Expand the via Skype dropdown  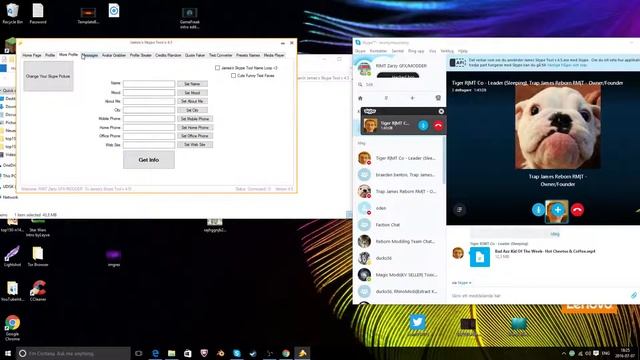(x=461, y=282)
